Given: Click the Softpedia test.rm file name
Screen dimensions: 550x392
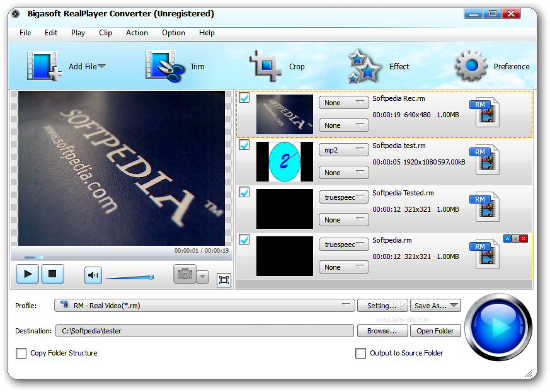Looking at the screenshot, I should [399, 146].
